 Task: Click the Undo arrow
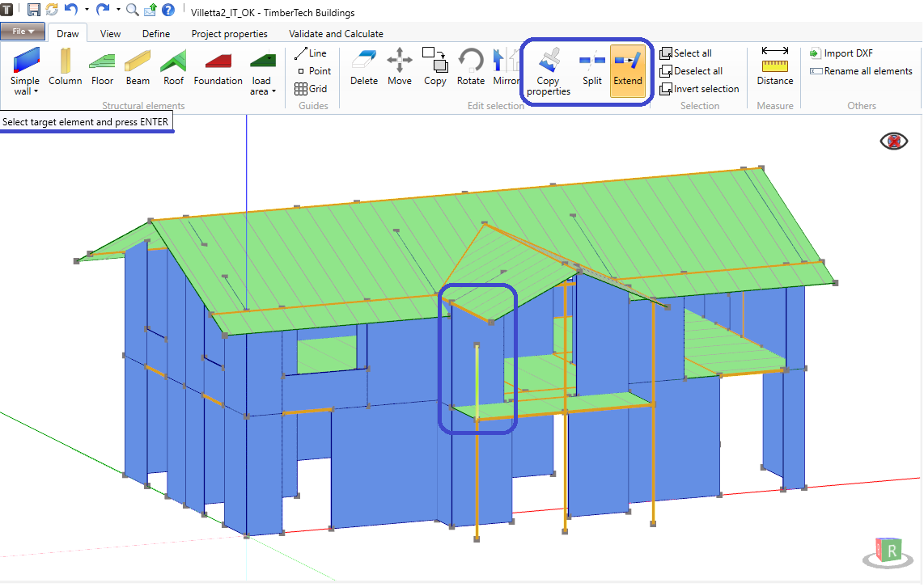click(x=71, y=10)
